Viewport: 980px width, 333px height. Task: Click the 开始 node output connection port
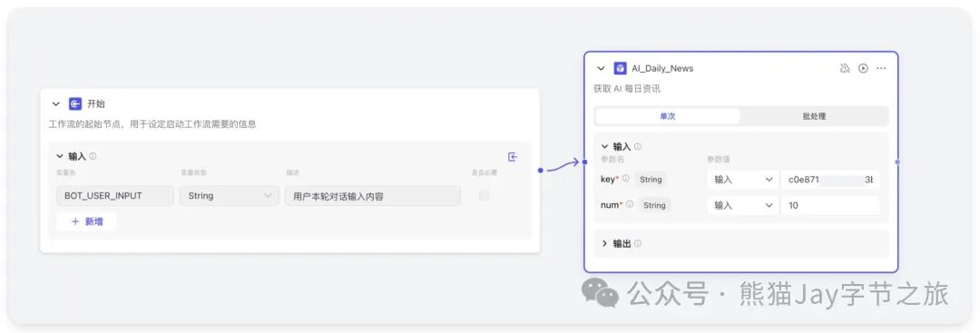pyautogui.click(x=540, y=170)
